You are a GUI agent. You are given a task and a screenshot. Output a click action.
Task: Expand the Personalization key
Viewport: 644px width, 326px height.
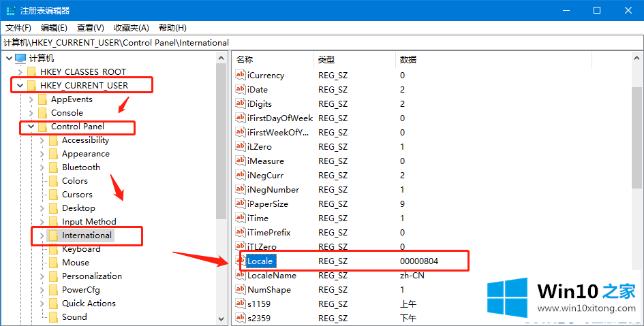point(42,276)
